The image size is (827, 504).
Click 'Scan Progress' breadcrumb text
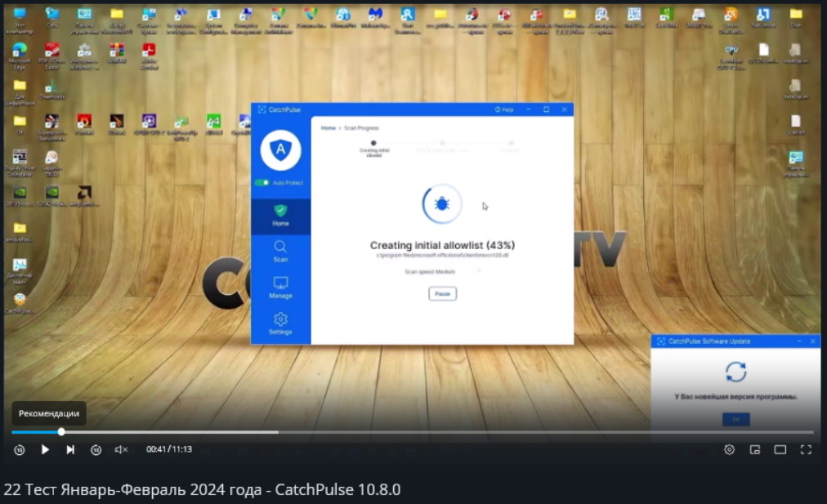(x=361, y=128)
